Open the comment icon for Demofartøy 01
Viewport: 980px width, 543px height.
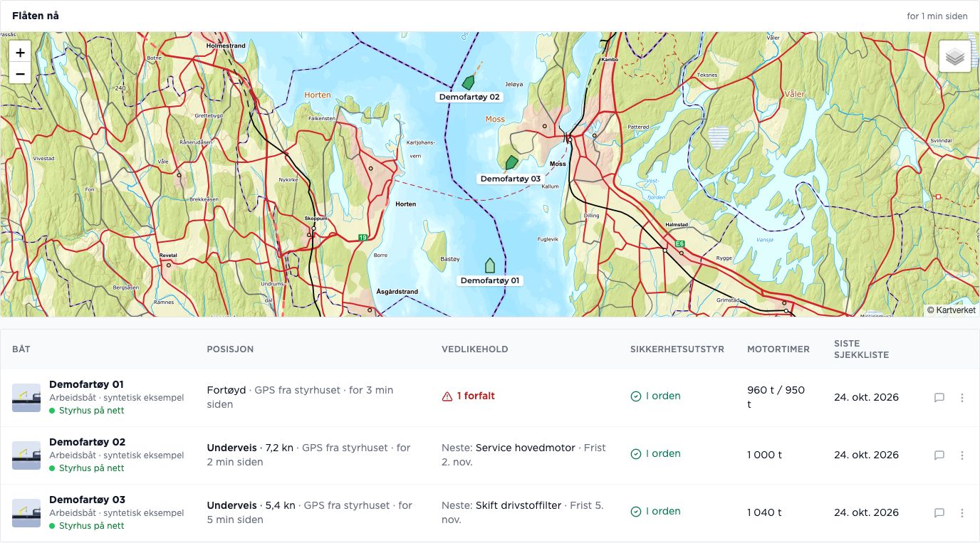point(939,398)
